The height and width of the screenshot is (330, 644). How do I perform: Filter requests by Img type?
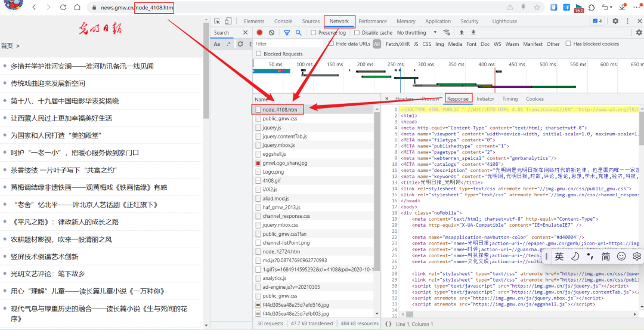click(x=439, y=44)
